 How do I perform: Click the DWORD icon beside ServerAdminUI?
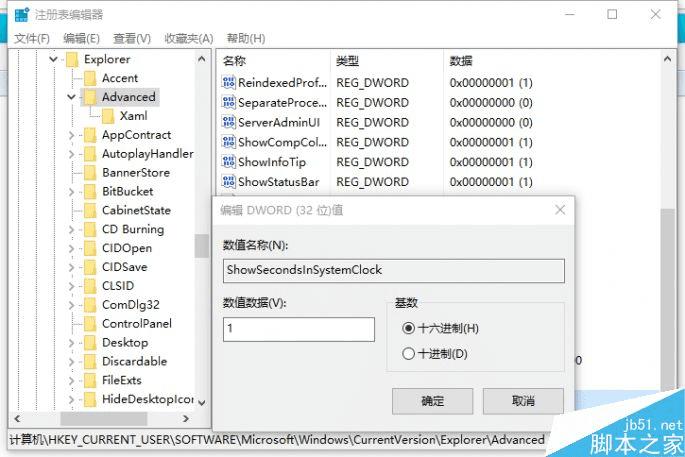point(228,122)
